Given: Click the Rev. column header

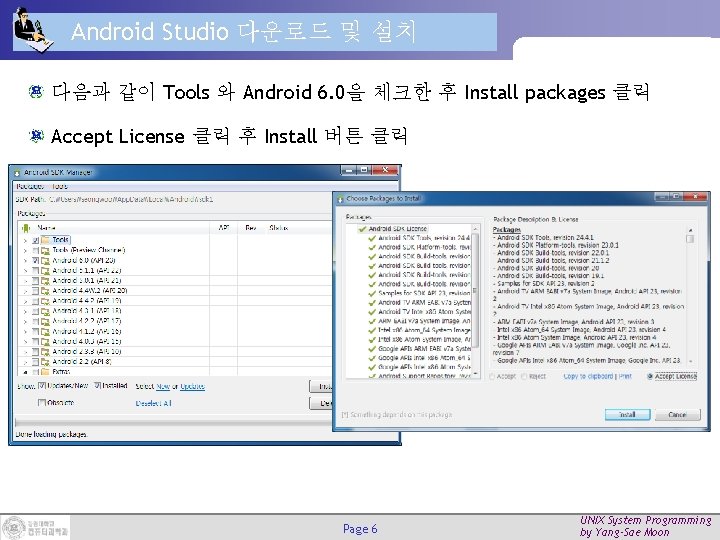Looking at the screenshot, I should 251,228.
